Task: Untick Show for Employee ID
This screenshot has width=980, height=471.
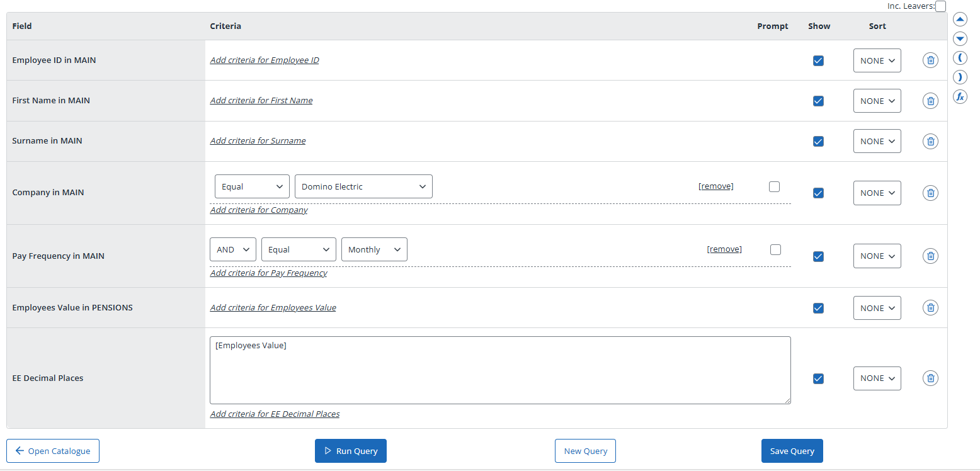Action: 818,60
